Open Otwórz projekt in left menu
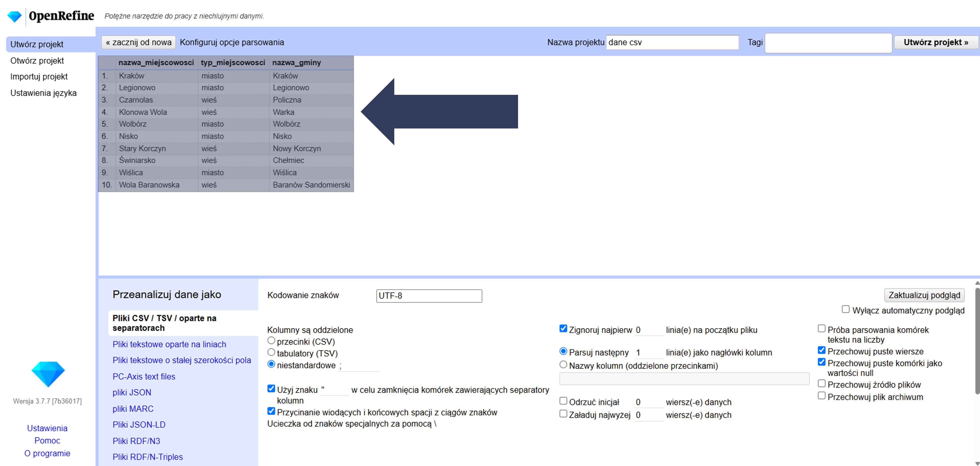Screen dimensions: 980x466 (x=37, y=61)
